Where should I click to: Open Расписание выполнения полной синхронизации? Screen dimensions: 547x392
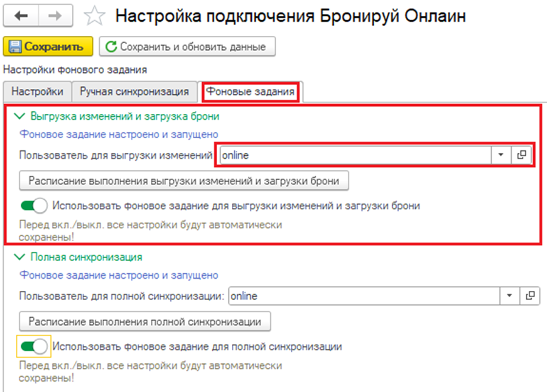coord(145,321)
